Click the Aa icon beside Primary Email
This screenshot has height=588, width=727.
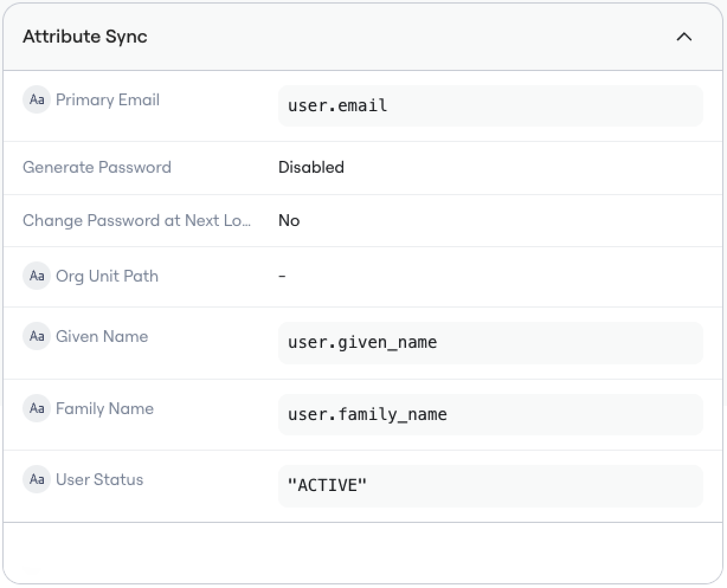pyautogui.click(x=37, y=99)
